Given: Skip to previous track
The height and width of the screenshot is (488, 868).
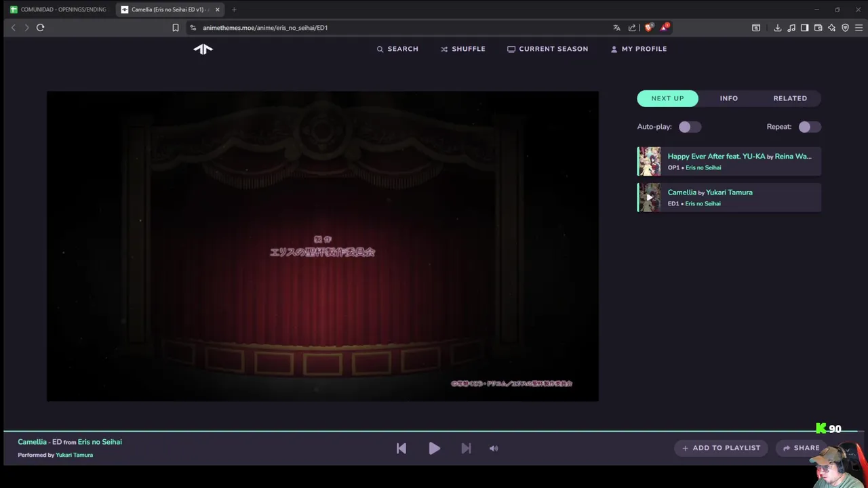Looking at the screenshot, I should 401,448.
